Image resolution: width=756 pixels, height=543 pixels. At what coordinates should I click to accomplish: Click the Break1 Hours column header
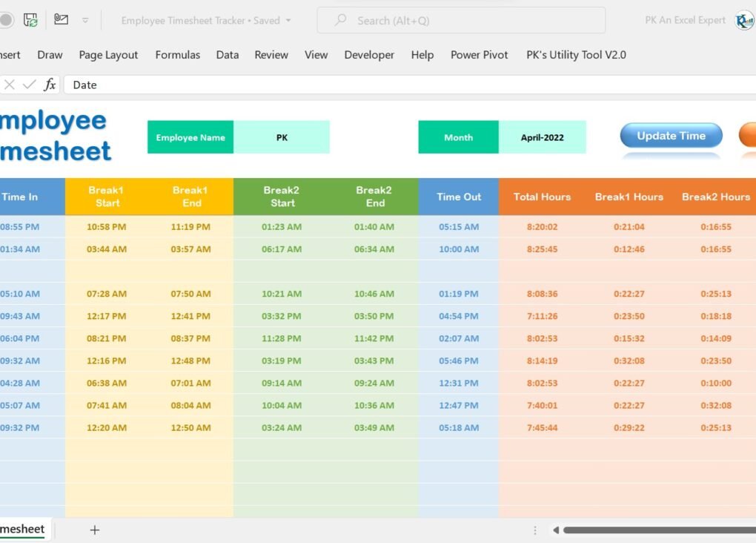point(629,197)
